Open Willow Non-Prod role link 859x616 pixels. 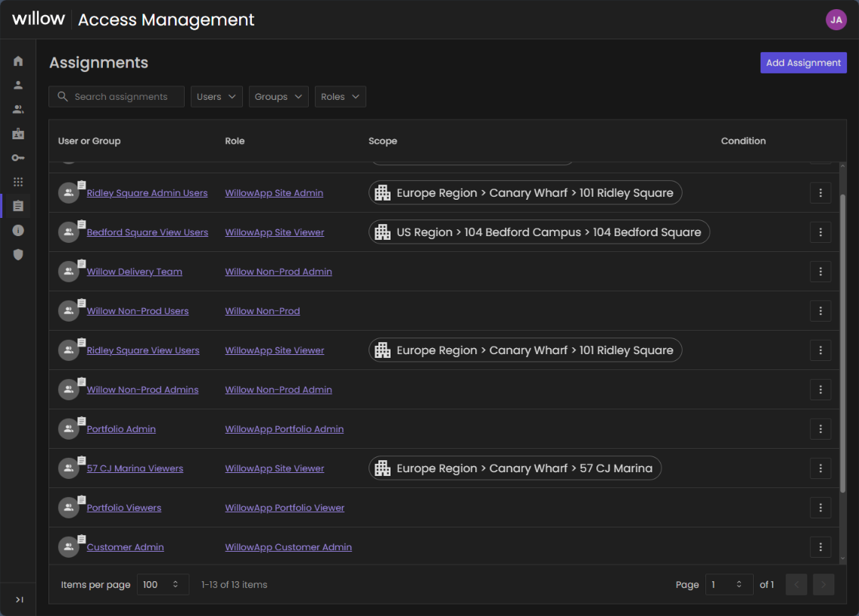point(263,311)
